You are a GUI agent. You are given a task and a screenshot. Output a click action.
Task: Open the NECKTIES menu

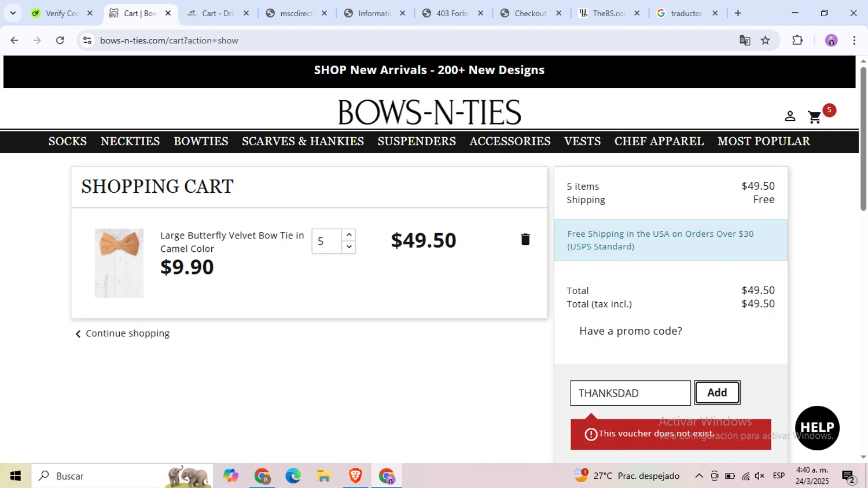(x=130, y=141)
